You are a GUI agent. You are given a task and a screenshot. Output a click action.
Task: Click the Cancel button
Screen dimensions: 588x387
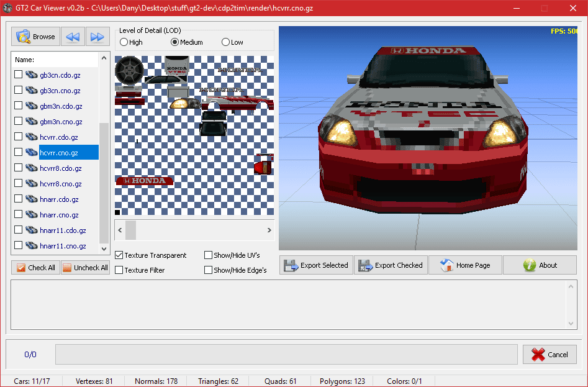click(x=550, y=354)
